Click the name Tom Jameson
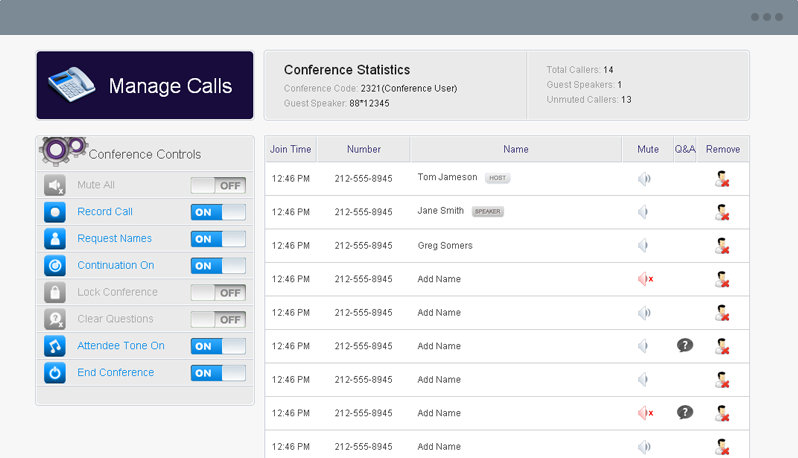 [447, 177]
